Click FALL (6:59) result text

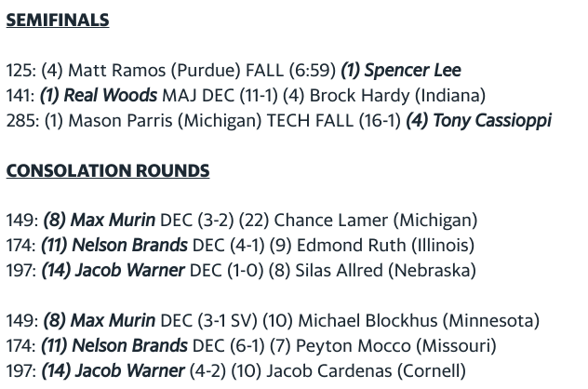pos(290,70)
